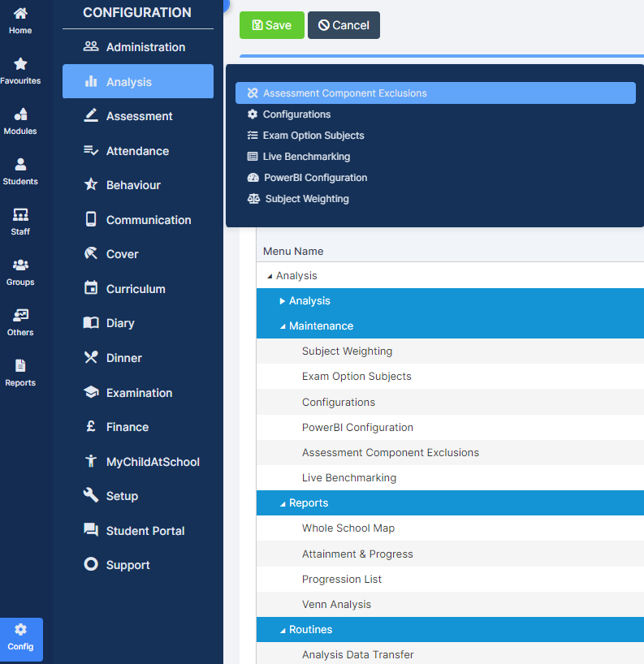The height and width of the screenshot is (664, 644).
Task: Click the Menu Name column header
Action: (293, 252)
